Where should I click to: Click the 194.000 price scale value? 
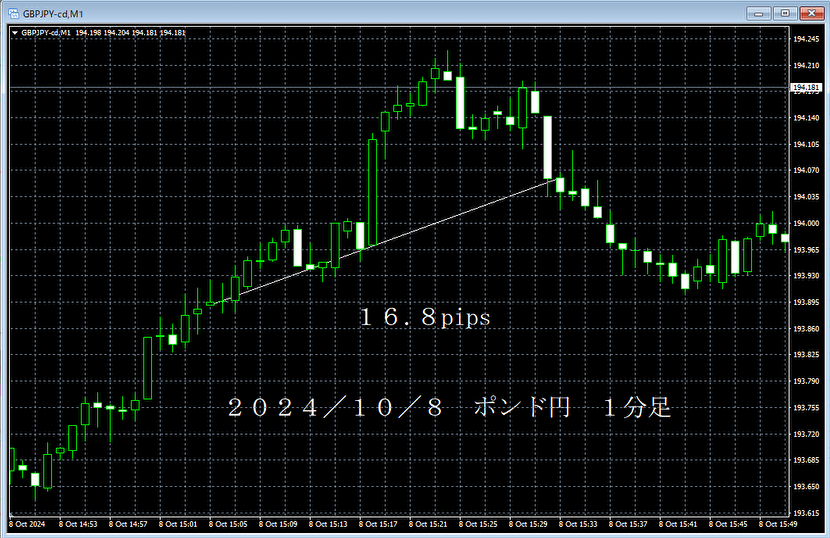pyautogui.click(x=806, y=223)
